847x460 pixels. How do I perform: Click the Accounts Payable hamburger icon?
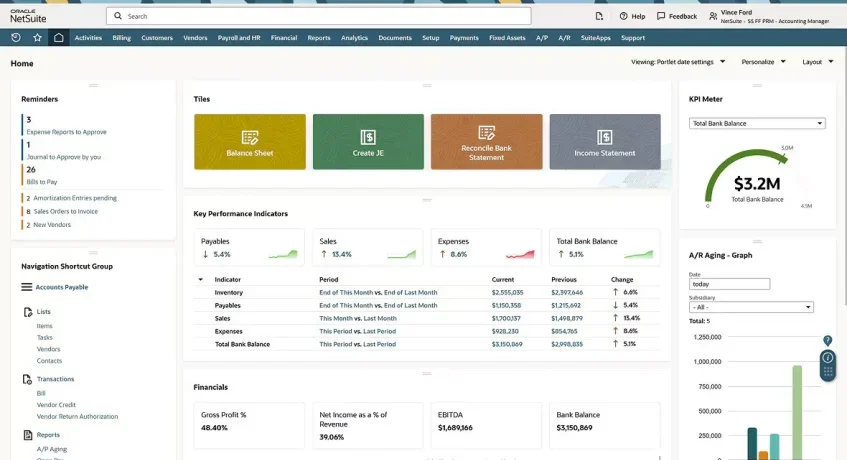tap(26, 287)
